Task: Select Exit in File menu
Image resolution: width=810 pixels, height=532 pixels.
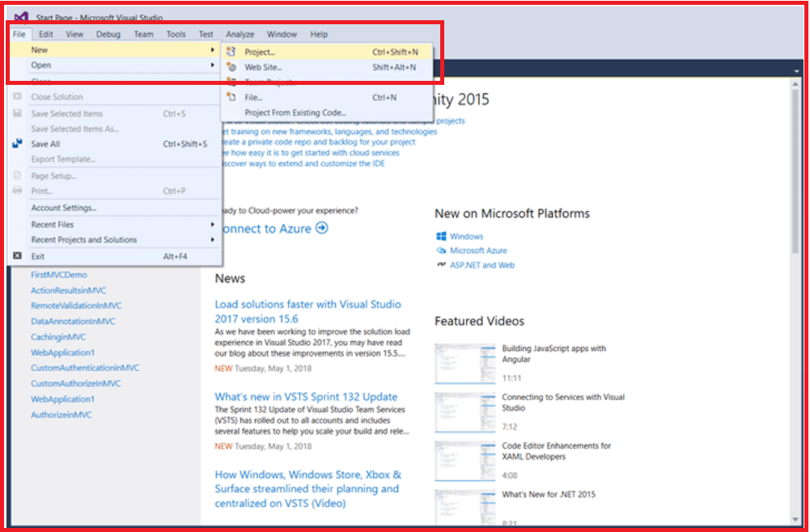Action: pyautogui.click(x=116, y=256)
